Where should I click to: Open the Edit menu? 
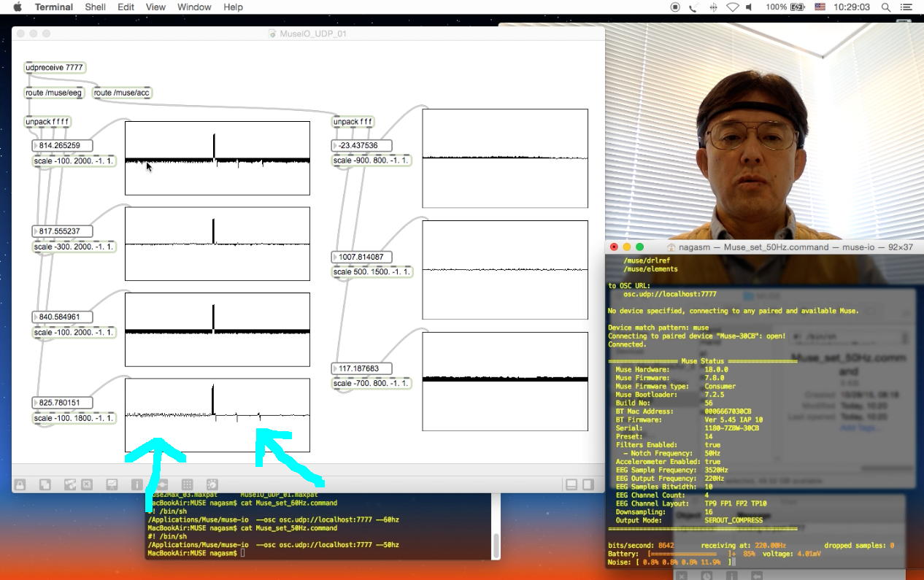coord(126,7)
